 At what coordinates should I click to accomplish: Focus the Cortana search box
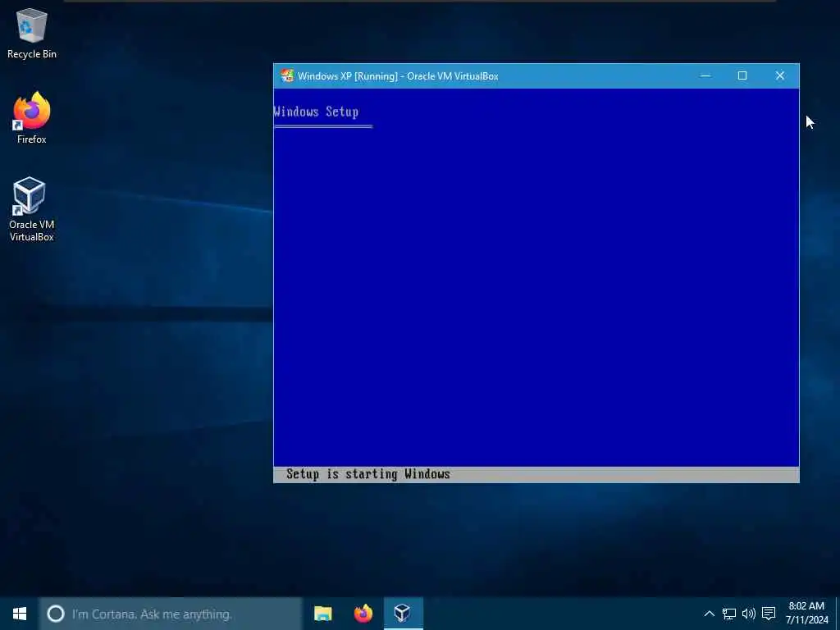[x=171, y=614]
